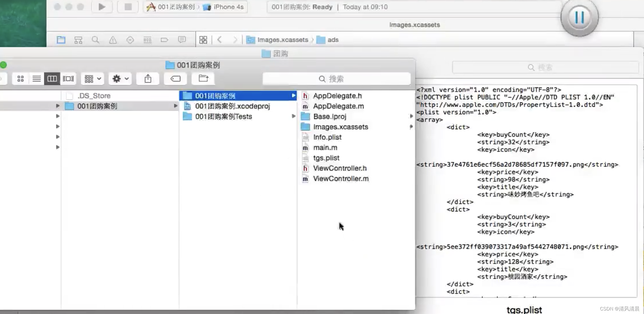
Task: Open the Find navigator magnifier icon
Action: 95,40
